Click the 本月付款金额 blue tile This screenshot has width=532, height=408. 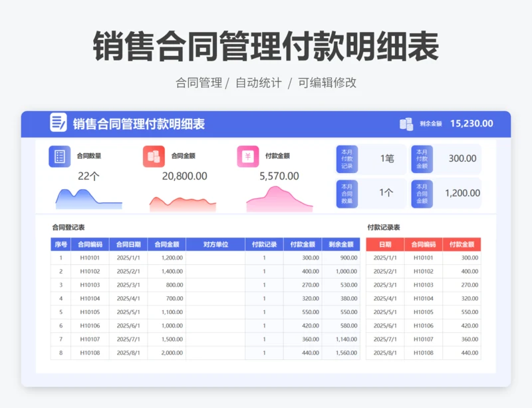[x=422, y=159]
